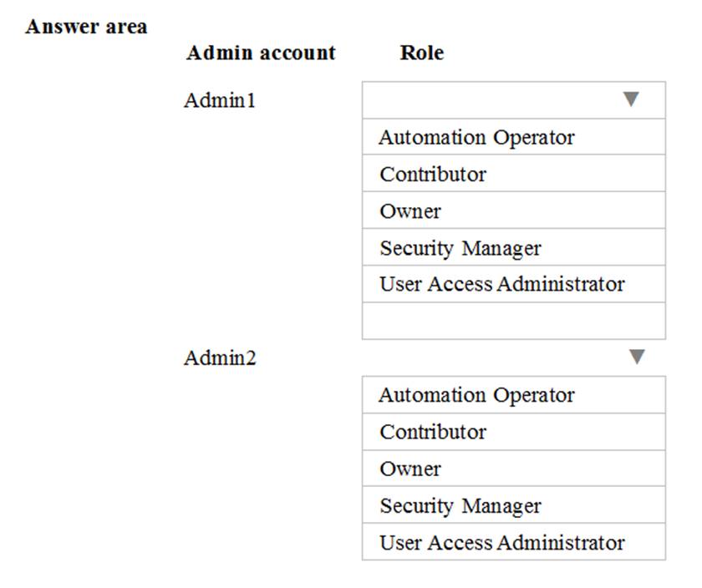
Task: Click the Role column header
Action: tap(422, 53)
